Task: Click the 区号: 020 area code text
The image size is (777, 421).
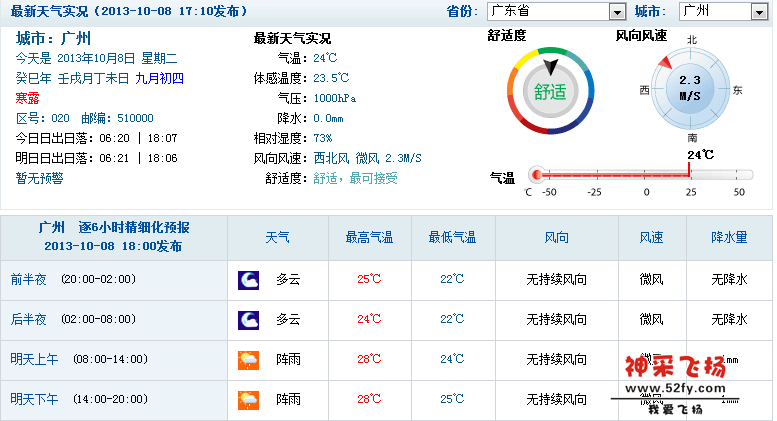Action: (43, 118)
